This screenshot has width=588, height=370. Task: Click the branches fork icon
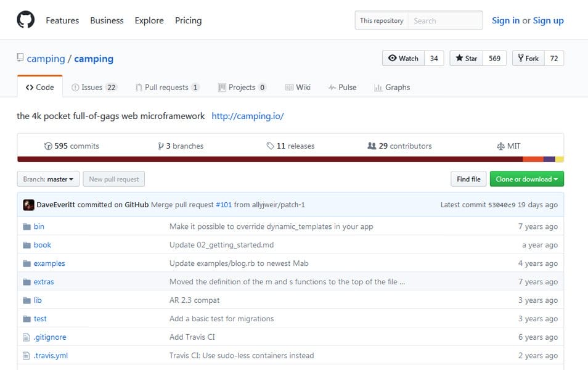coord(161,146)
